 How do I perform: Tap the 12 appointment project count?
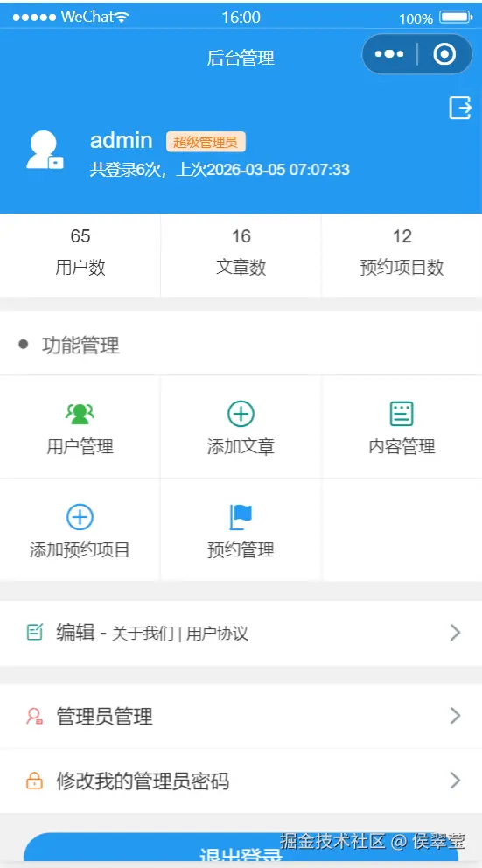click(402, 236)
